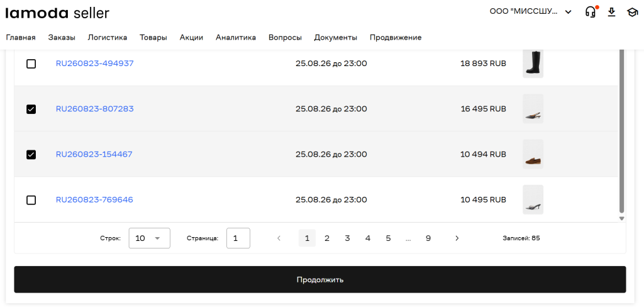Go to page 9
The width and height of the screenshot is (644, 307).
428,238
